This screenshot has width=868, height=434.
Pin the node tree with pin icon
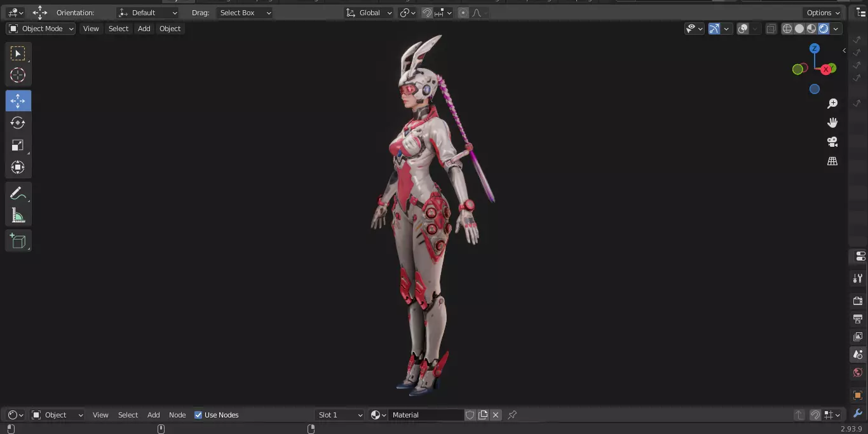pyautogui.click(x=512, y=415)
